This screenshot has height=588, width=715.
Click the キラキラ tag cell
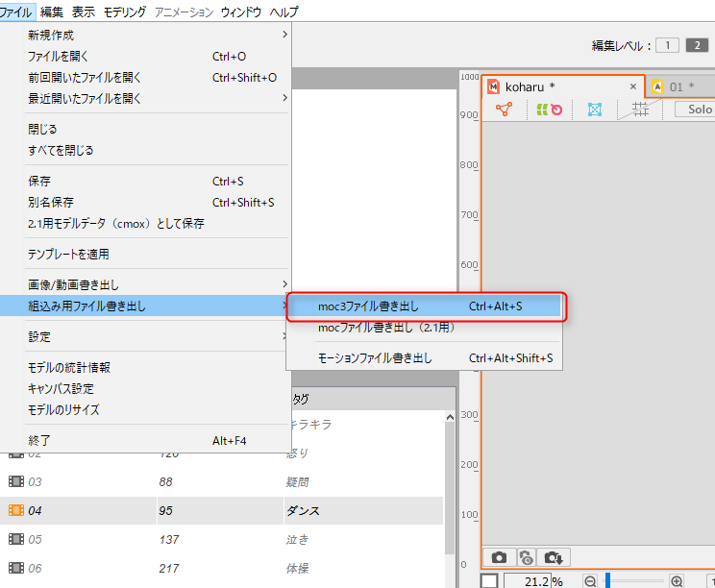(311, 424)
